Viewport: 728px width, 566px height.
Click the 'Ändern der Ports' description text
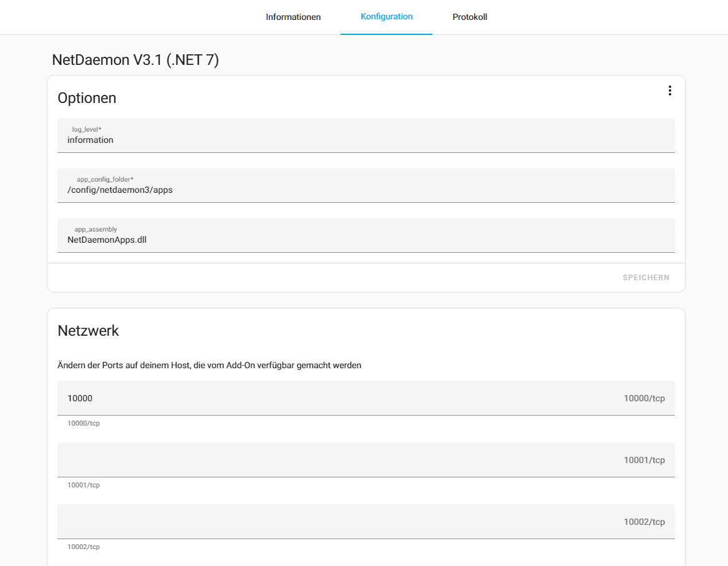coord(209,366)
